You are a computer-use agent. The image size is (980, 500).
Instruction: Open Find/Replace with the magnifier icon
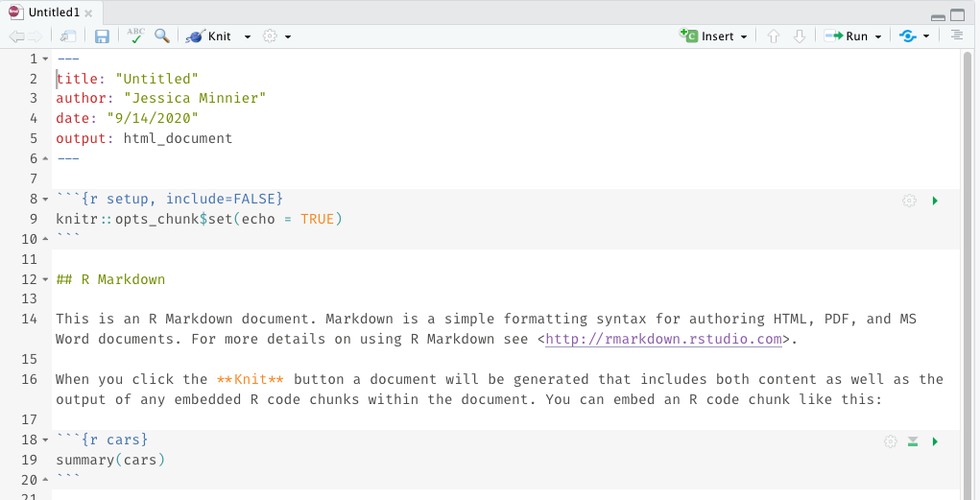coord(162,36)
